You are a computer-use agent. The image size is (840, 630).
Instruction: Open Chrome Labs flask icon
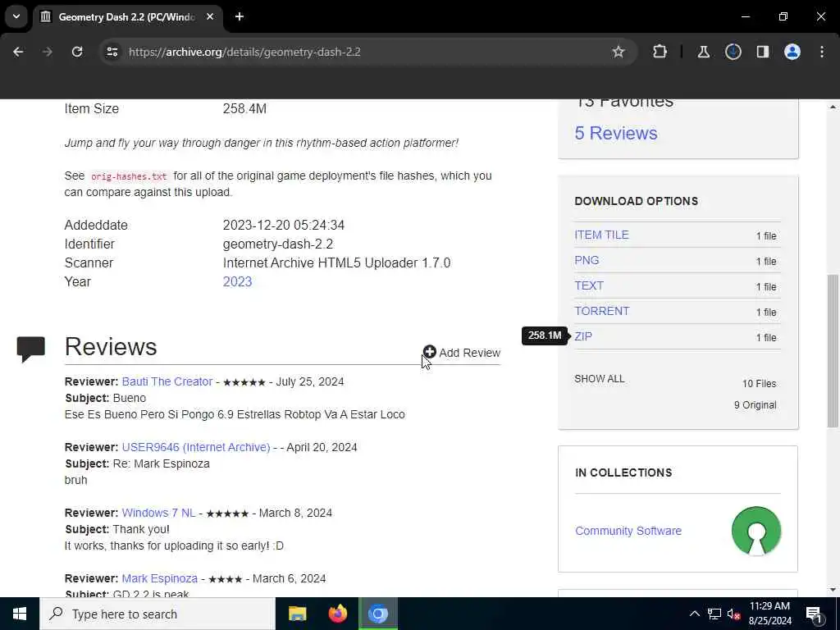point(703,52)
